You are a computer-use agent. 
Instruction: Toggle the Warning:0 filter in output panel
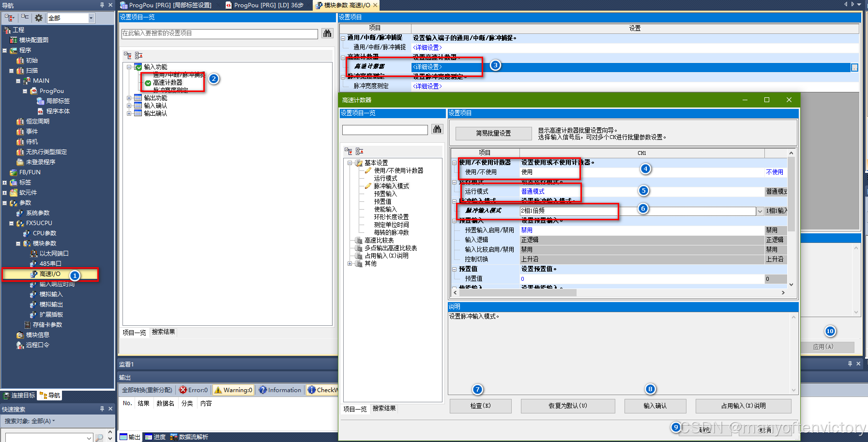tap(234, 390)
